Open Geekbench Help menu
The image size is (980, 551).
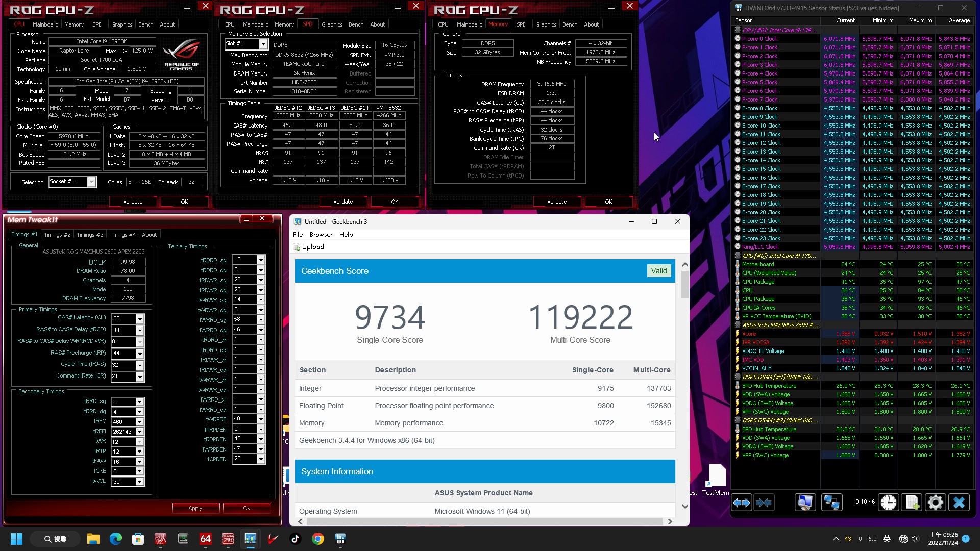click(346, 235)
